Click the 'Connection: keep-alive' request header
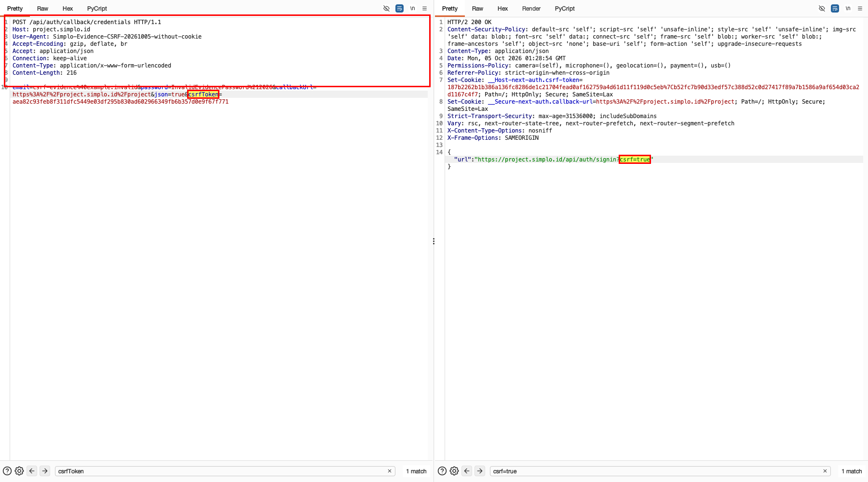 [50, 58]
